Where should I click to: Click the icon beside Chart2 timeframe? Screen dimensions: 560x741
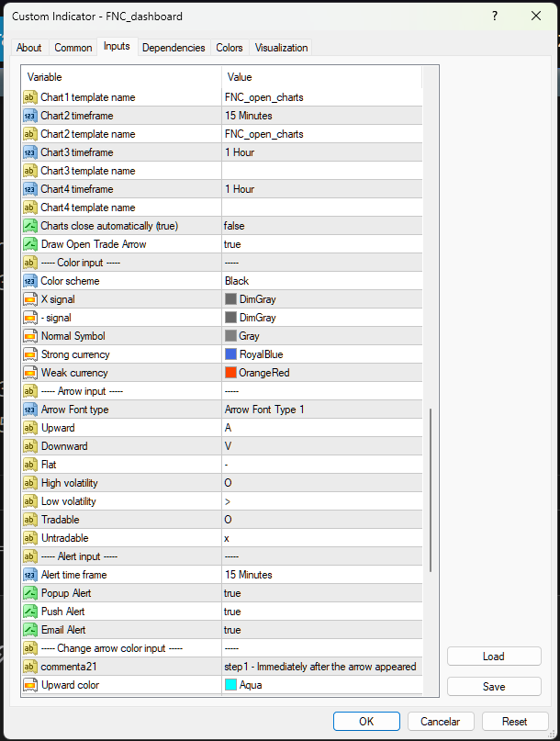tap(29, 116)
